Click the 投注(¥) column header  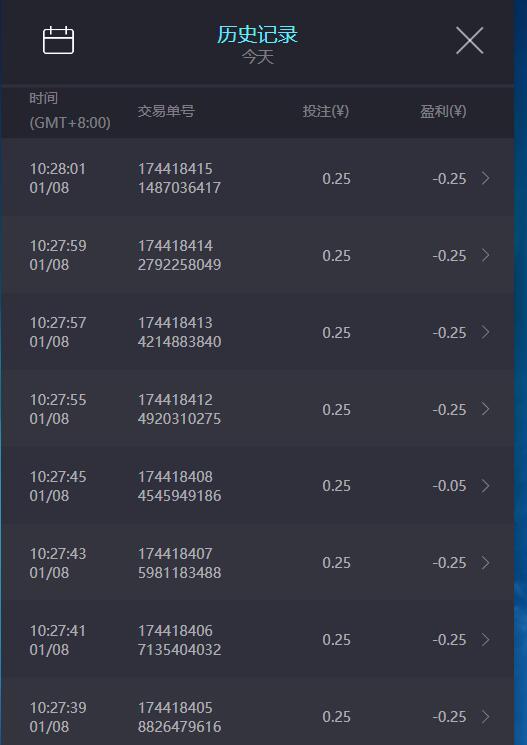[326, 111]
